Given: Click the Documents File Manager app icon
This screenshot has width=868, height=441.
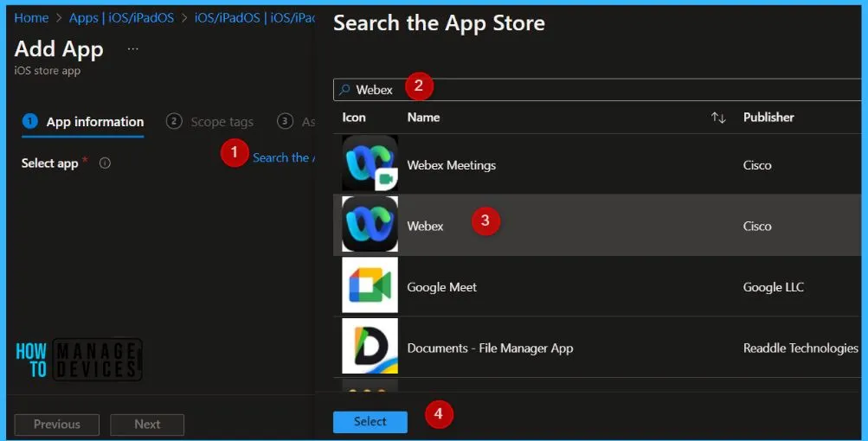Looking at the screenshot, I should [x=370, y=346].
